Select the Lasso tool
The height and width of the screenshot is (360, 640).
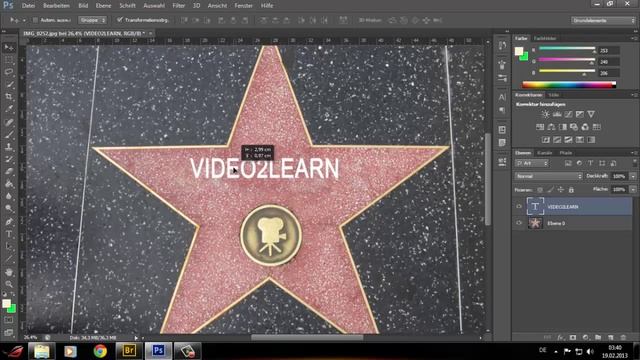tap(9, 72)
